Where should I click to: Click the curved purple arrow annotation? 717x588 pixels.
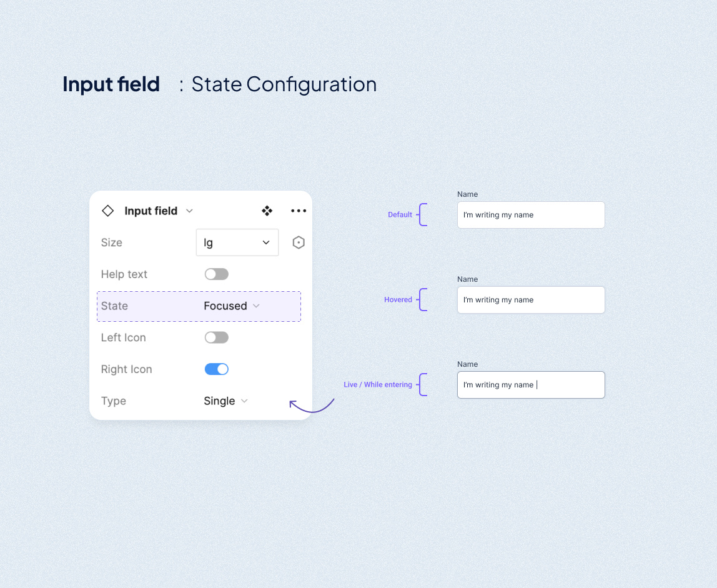click(312, 406)
